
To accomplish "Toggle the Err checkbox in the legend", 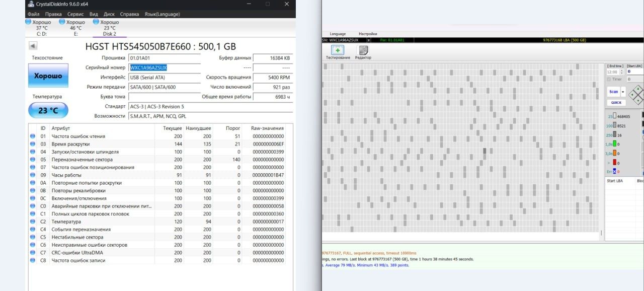I will pos(614,172).
